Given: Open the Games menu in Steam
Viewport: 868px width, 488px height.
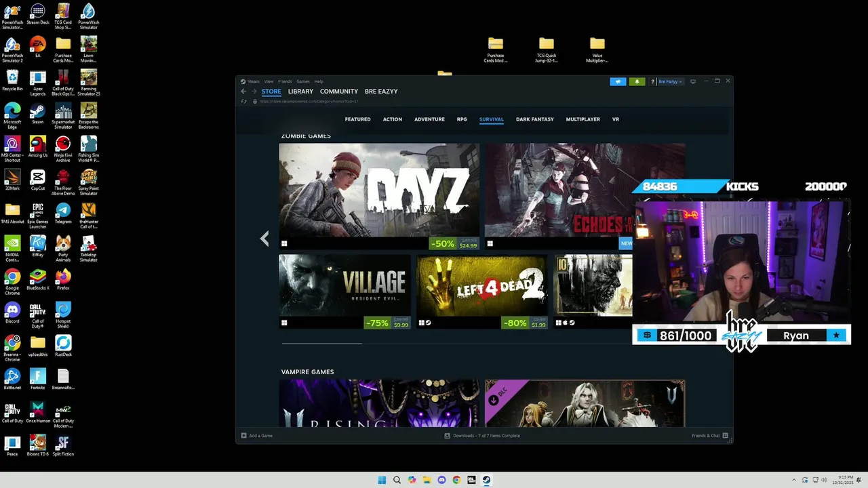Looking at the screenshot, I should [x=303, y=81].
